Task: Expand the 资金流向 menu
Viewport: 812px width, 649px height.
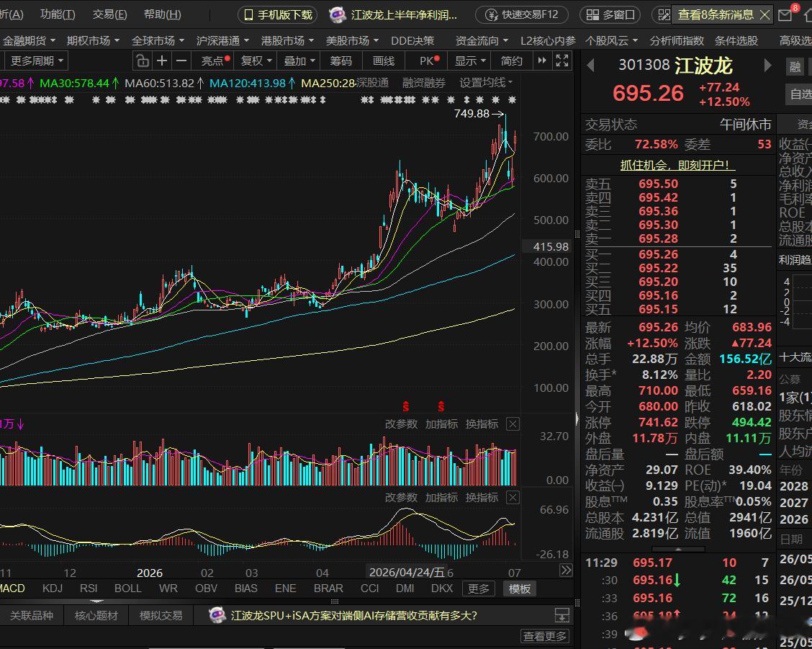Action: coord(481,40)
